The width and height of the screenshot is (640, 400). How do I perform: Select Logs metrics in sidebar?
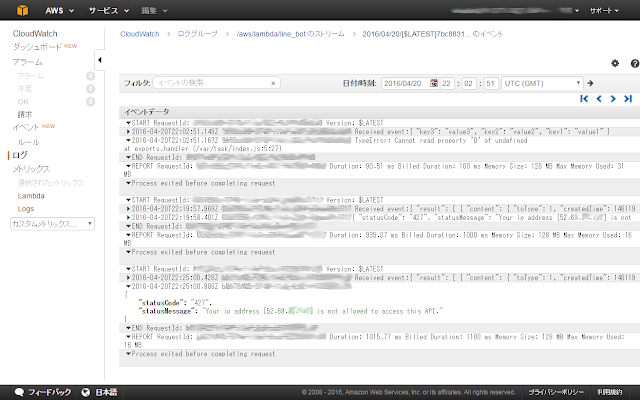[x=26, y=209]
